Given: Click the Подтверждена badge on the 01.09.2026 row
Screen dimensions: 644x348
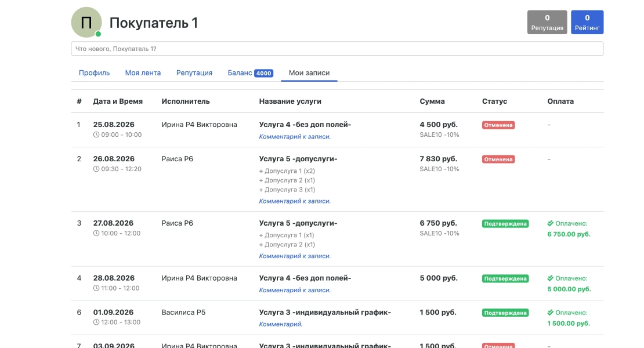Looking at the screenshot, I should pyautogui.click(x=505, y=313).
